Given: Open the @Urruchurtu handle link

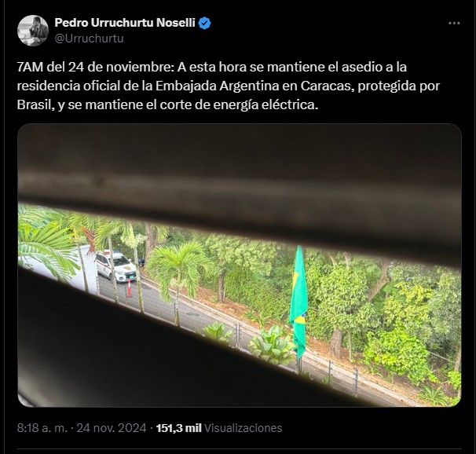Looking at the screenshot, I should click(90, 38).
